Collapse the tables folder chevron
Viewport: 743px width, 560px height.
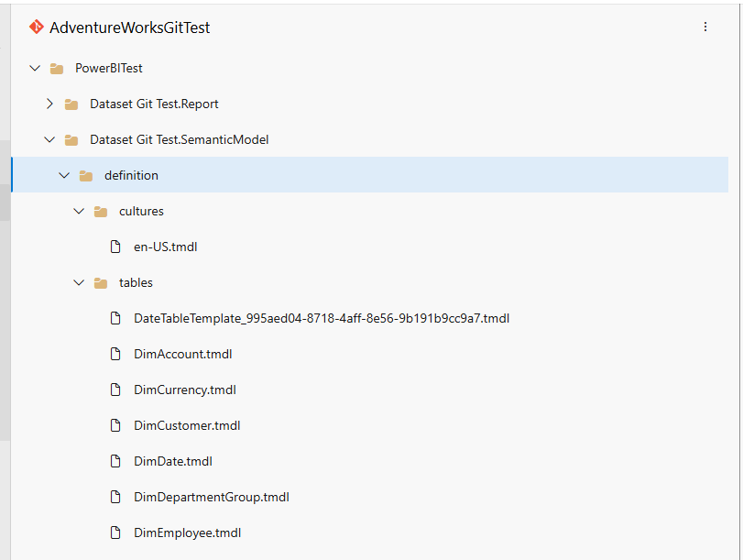coord(79,282)
